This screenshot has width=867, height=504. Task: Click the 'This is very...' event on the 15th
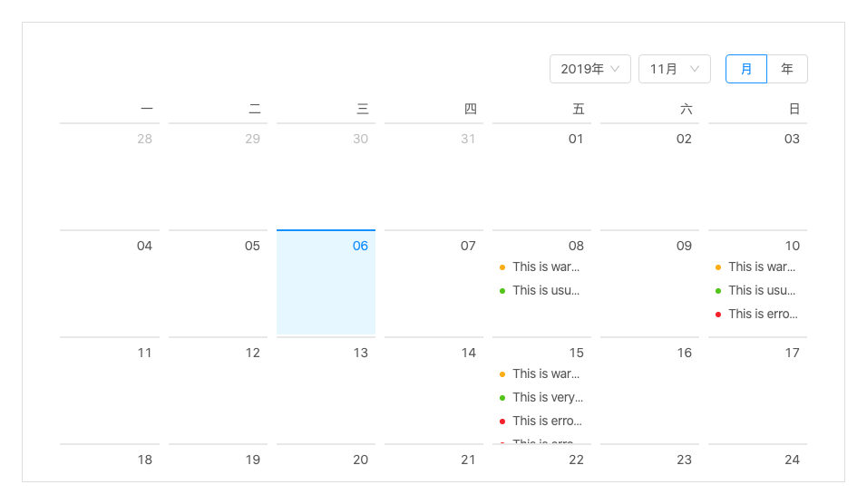pos(547,397)
